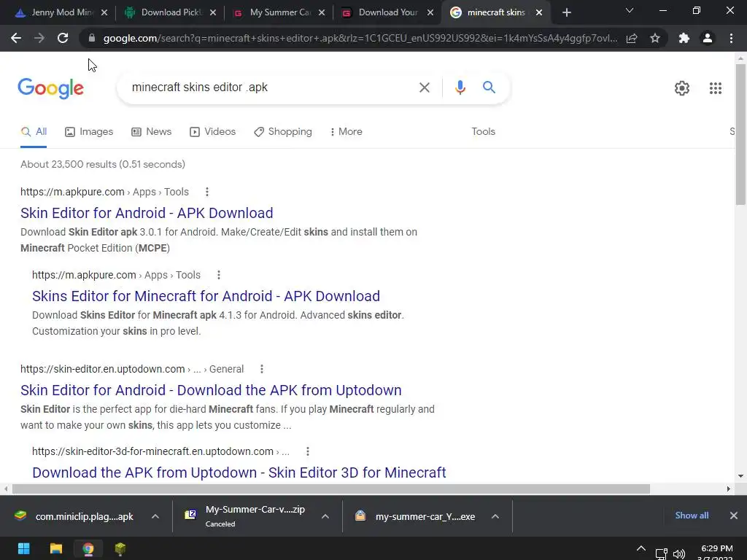Open tab search dropdown arrow
This screenshot has height=560, width=747.
[630, 10]
